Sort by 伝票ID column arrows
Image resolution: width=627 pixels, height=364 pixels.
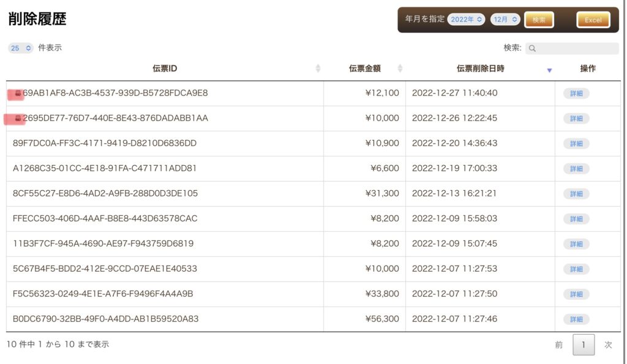[x=318, y=69]
